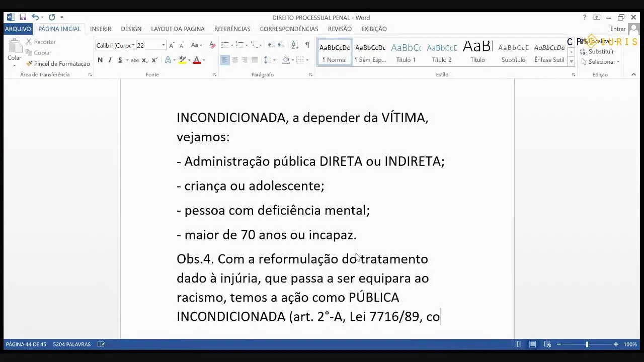Open the line spacing dropdown

tap(269, 60)
